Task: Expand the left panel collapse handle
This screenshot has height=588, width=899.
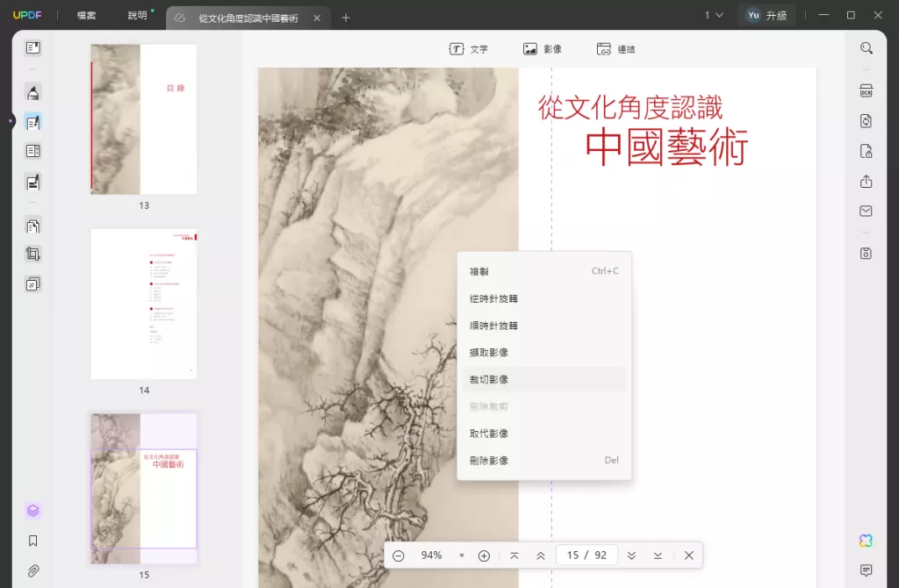Action: tap(11, 121)
